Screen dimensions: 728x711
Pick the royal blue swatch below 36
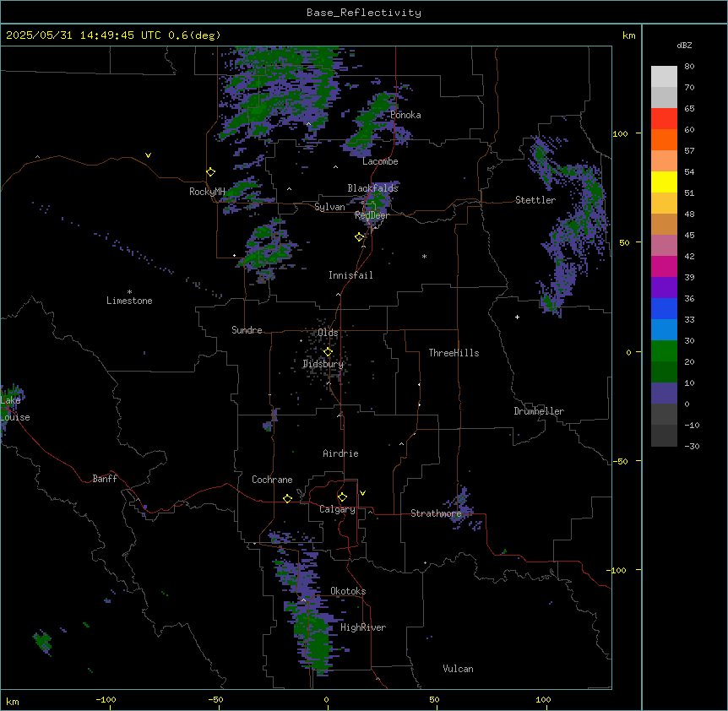pyautogui.click(x=664, y=308)
